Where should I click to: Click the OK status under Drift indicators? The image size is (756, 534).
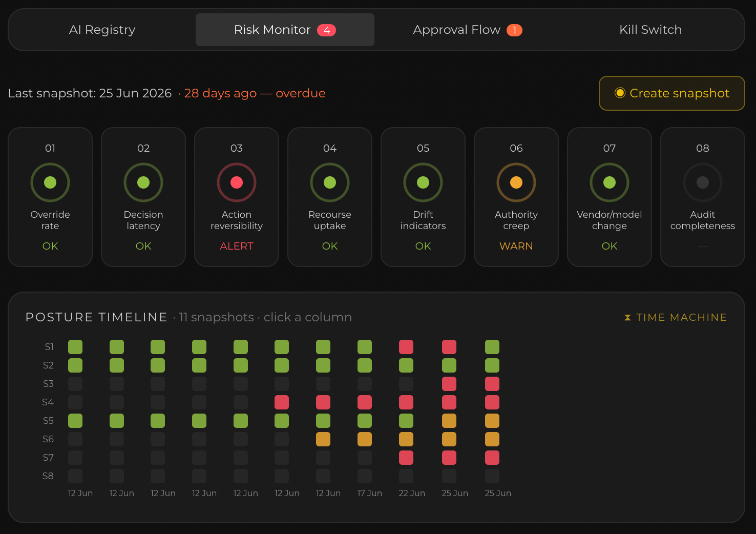(423, 246)
